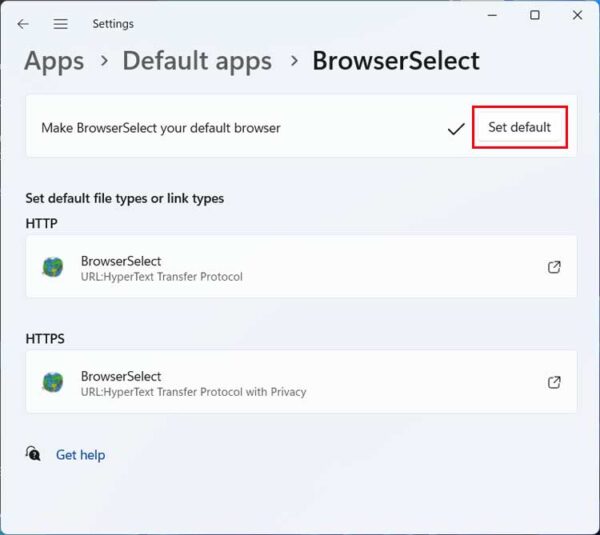Click 'Set default file types or link types' heading

pyautogui.click(x=125, y=198)
